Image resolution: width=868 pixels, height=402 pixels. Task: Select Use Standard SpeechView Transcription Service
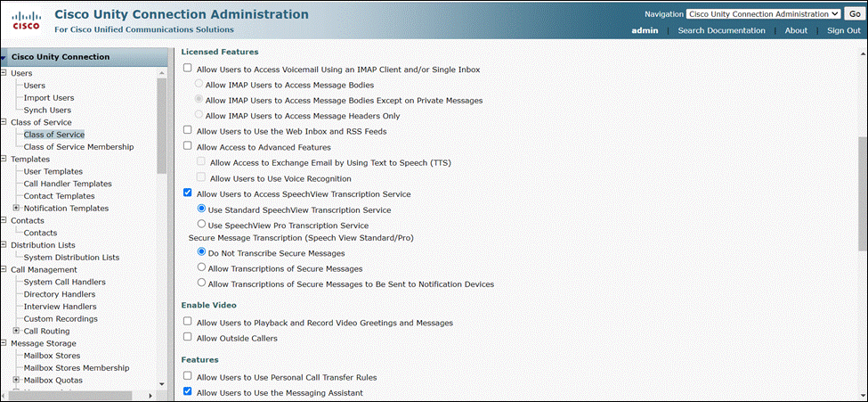(x=201, y=209)
